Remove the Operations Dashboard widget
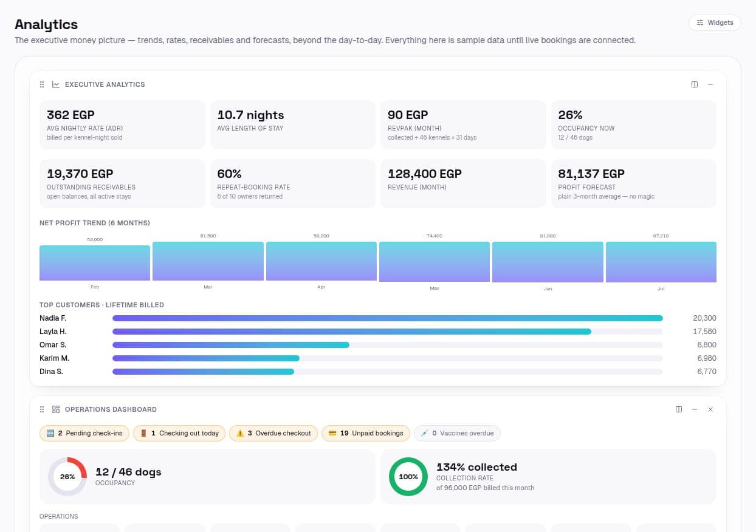Screen dimensions: 756x532 click(x=710, y=409)
